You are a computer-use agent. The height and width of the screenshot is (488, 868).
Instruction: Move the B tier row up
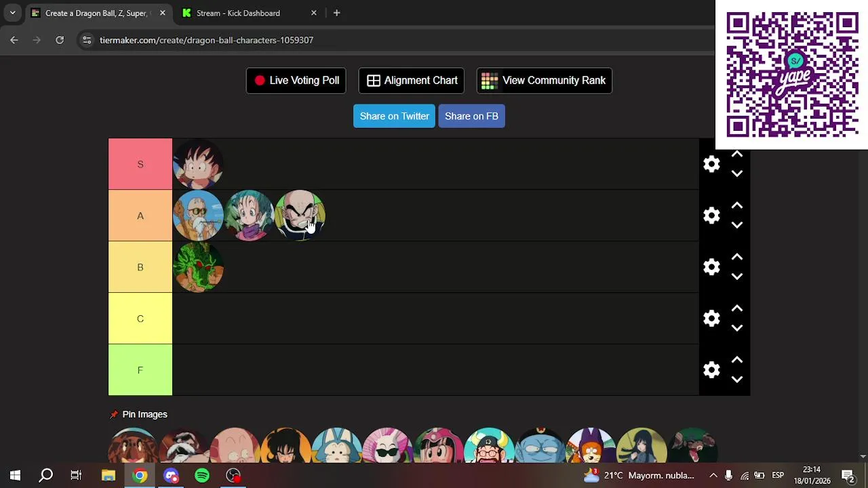pos(737,258)
